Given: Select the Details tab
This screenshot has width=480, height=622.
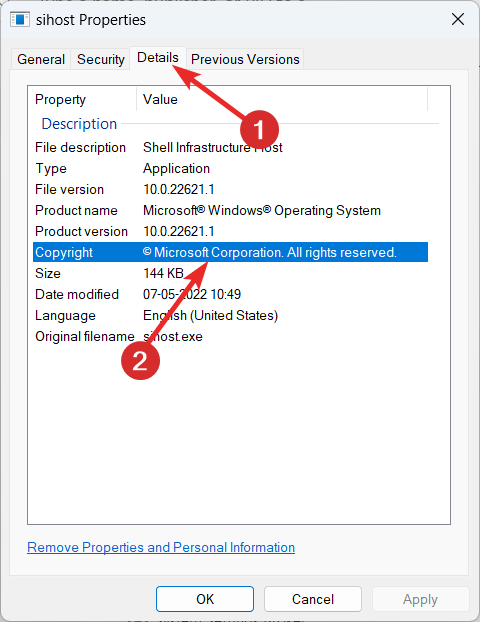Looking at the screenshot, I should click(x=158, y=58).
